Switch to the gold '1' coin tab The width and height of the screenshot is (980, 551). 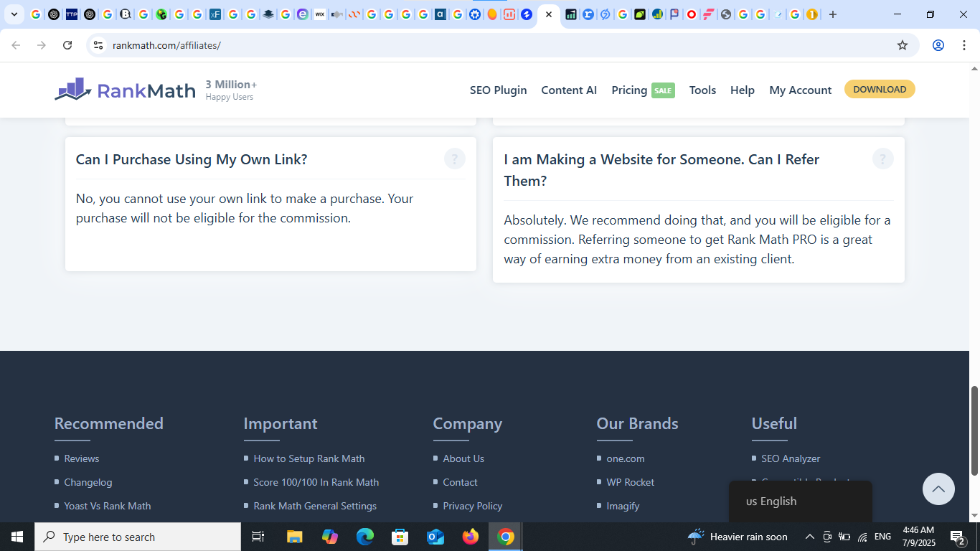click(812, 14)
